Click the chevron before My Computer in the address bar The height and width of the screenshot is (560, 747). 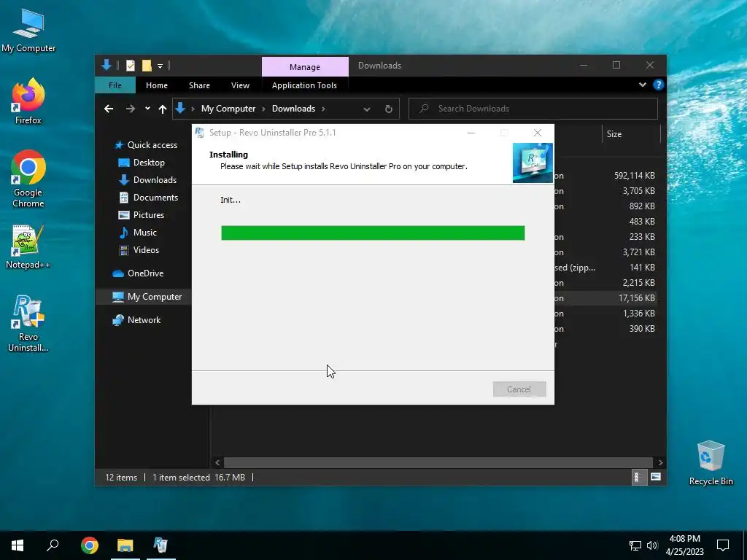193,109
